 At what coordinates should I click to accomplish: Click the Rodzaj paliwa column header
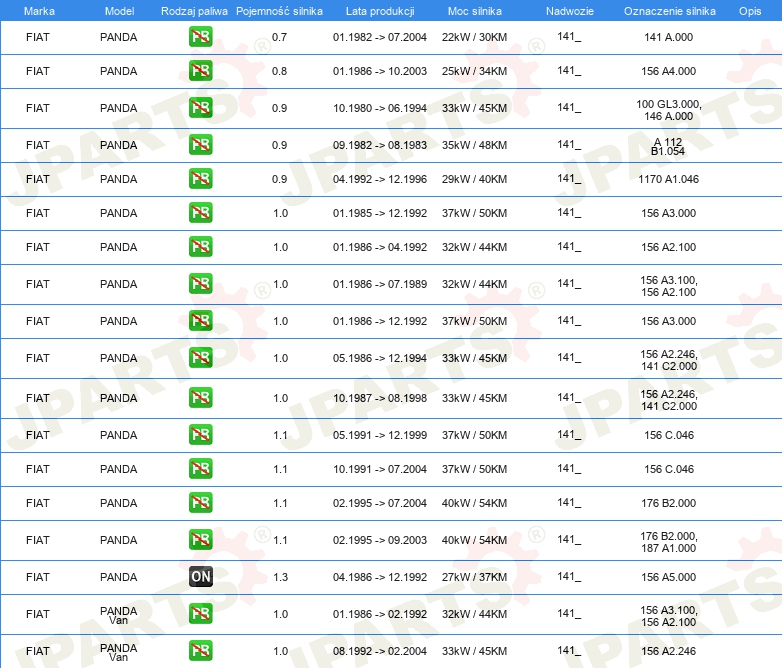tap(194, 11)
